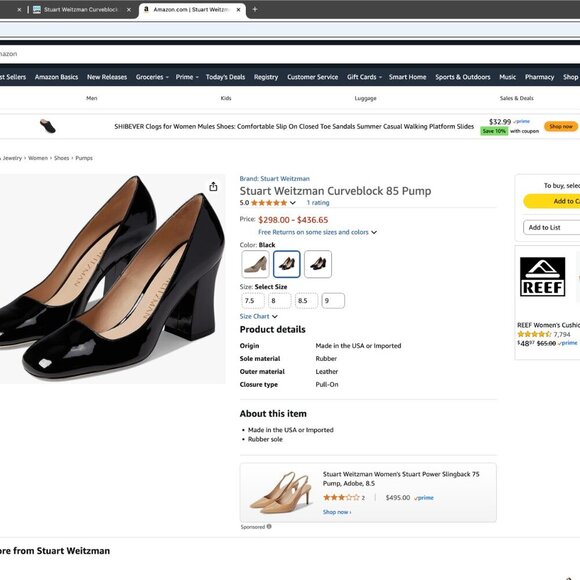Close the Amazon.com Stuart Weitzman tab

[239, 10]
